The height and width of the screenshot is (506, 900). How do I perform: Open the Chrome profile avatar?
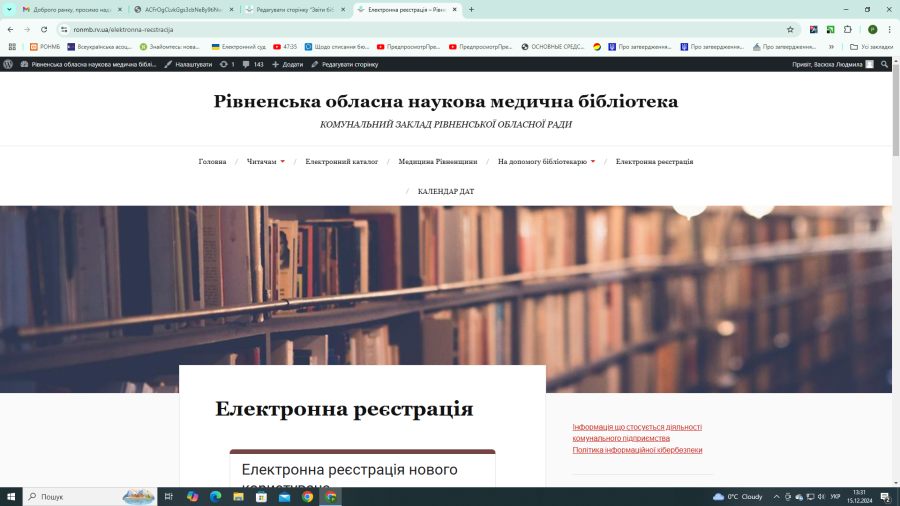pos(872,29)
